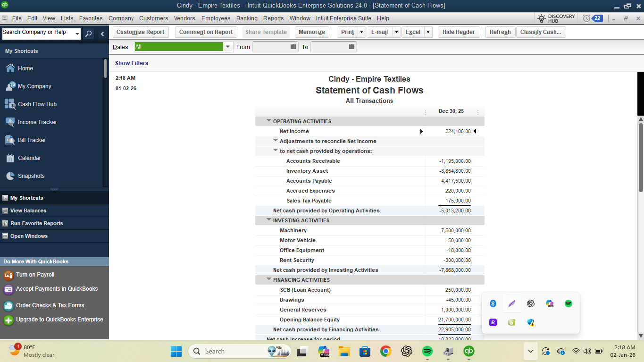Click the Accounts Payable row label
644x362 pixels.
pyautogui.click(x=309, y=181)
